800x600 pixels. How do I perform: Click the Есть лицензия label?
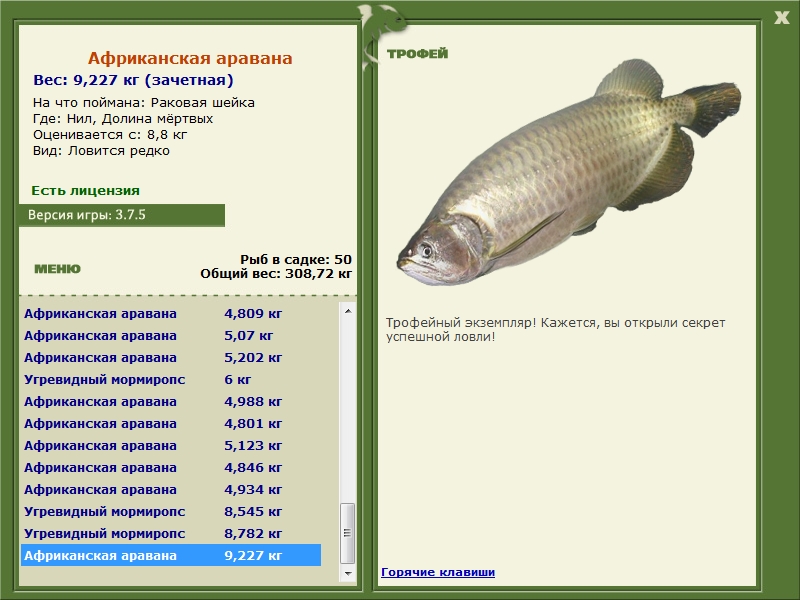85,190
